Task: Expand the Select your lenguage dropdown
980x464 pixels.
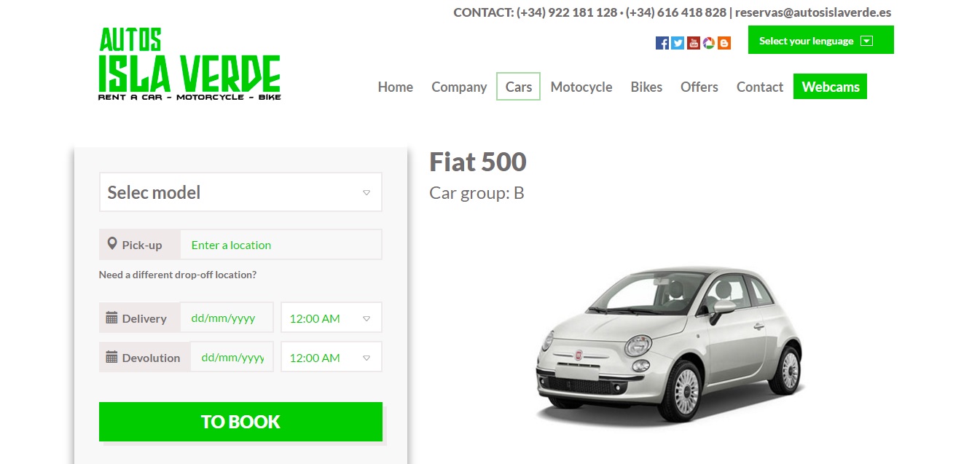Action: [820, 40]
